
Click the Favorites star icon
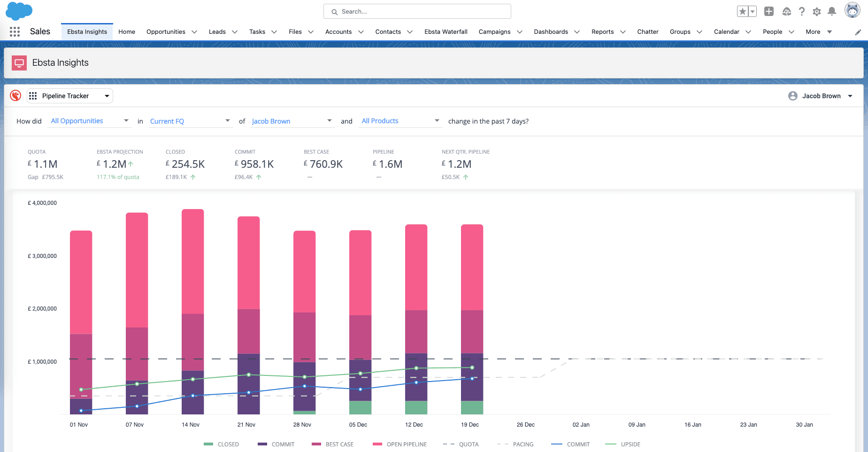tap(742, 11)
